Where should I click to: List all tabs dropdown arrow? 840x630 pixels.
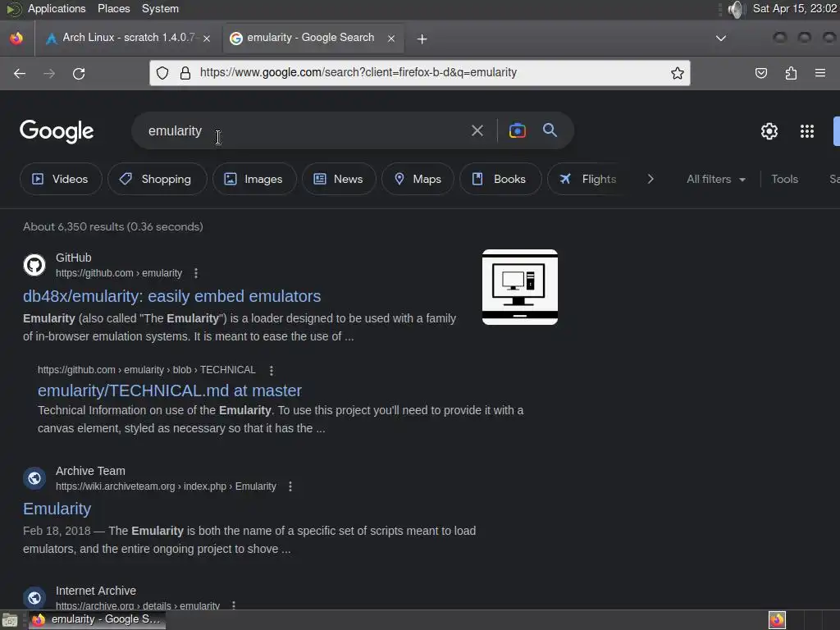tap(721, 39)
